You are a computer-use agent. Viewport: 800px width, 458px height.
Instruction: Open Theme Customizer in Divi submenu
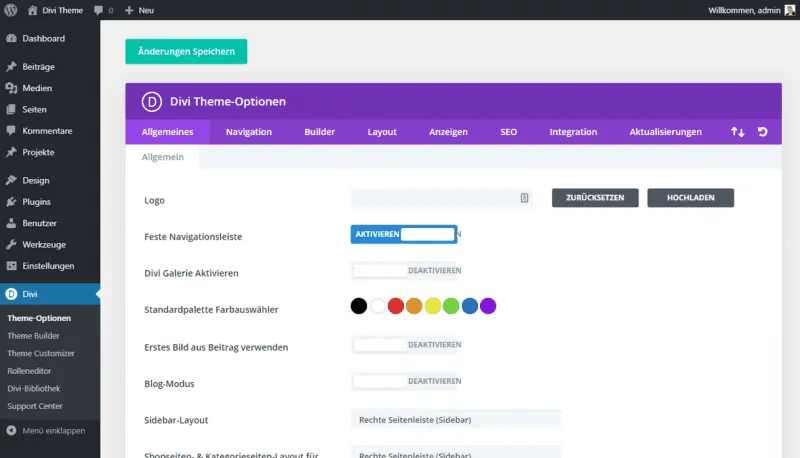41,353
